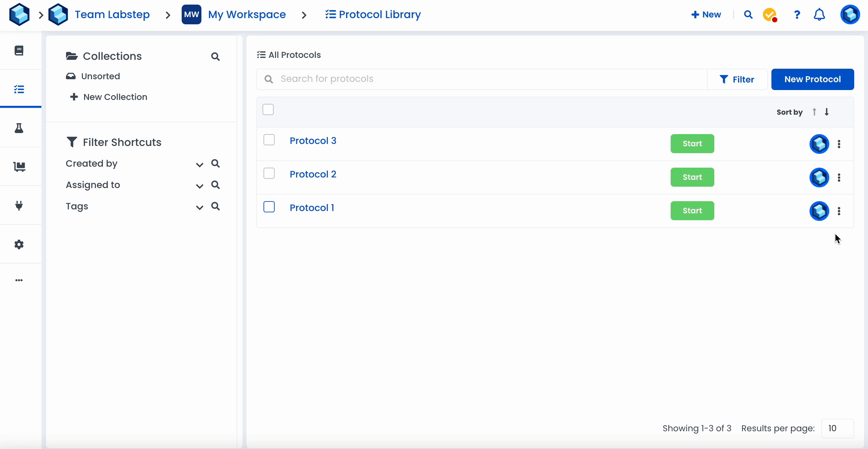Open the three-dot menu for Protocol 3
Image resolution: width=868 pixels, height=449 pixels.
tap(839, 144)
